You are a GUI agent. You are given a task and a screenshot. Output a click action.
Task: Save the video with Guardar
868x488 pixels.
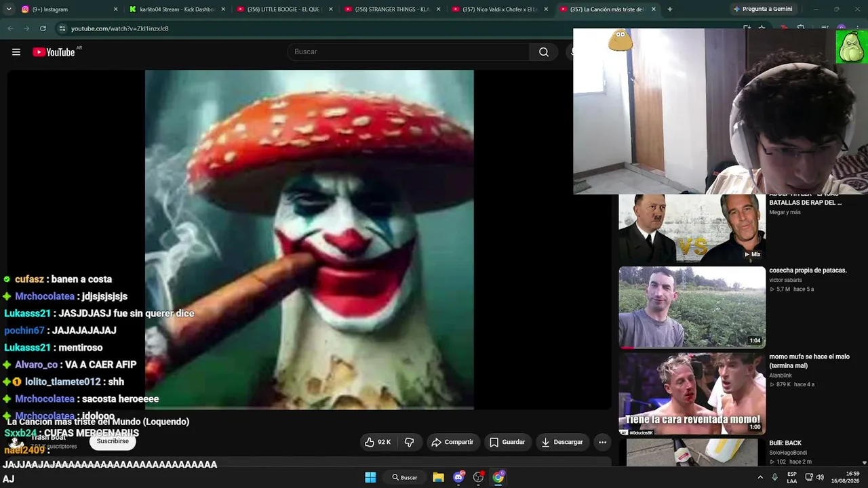point(507,442)
